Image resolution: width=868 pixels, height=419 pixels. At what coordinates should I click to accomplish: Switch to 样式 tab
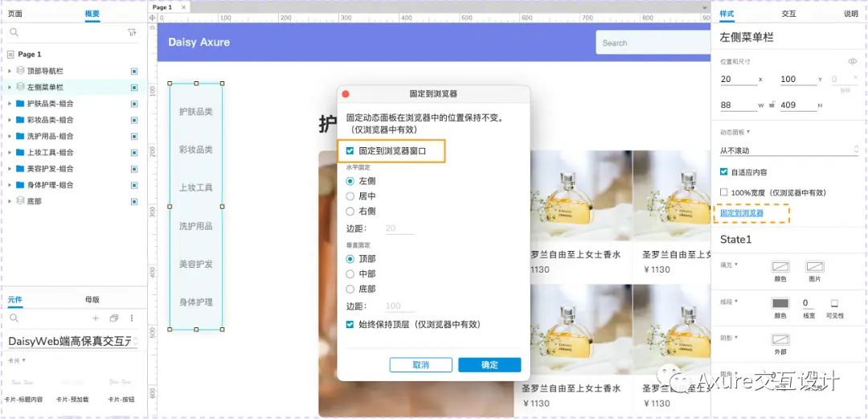pyautogui.click(x=727, y=14)
